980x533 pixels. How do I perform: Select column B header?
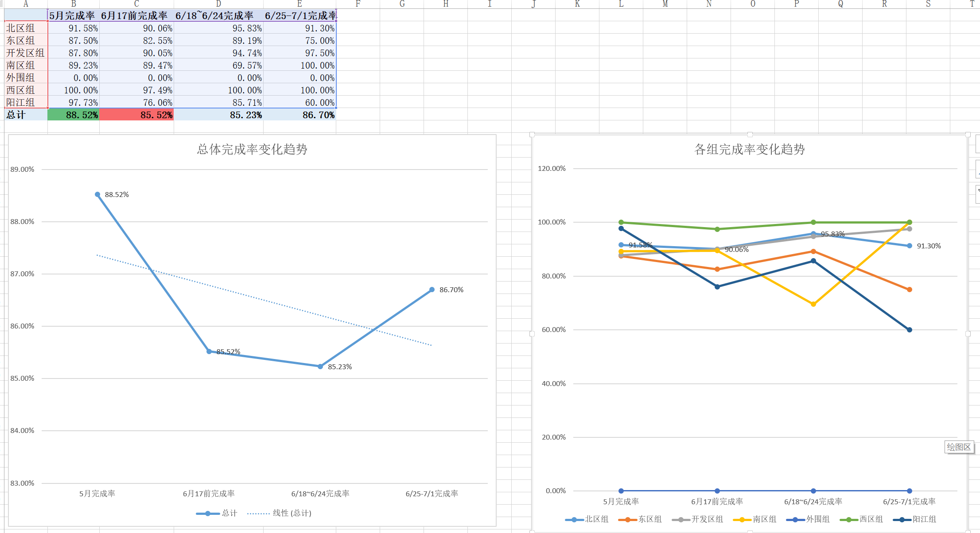[74, 4]
